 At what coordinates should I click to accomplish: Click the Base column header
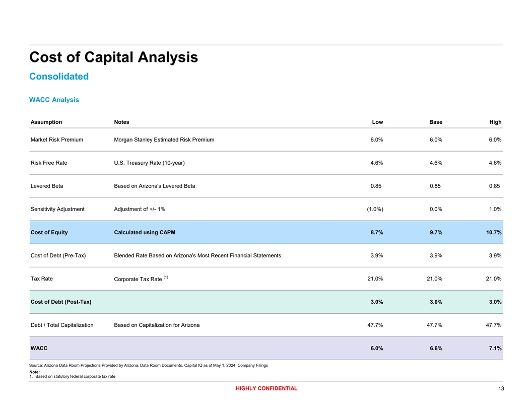tap(436, 122)
